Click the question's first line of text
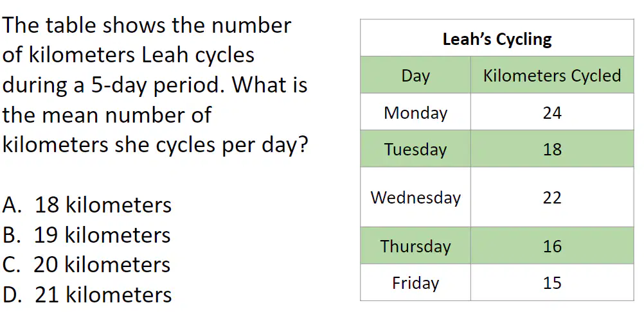The height and width of the screenshot is (312, 644). [x=147, y=26]
